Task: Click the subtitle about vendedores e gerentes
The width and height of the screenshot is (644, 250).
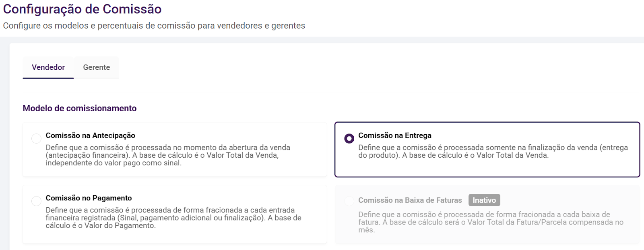Action: pos(154,26)
